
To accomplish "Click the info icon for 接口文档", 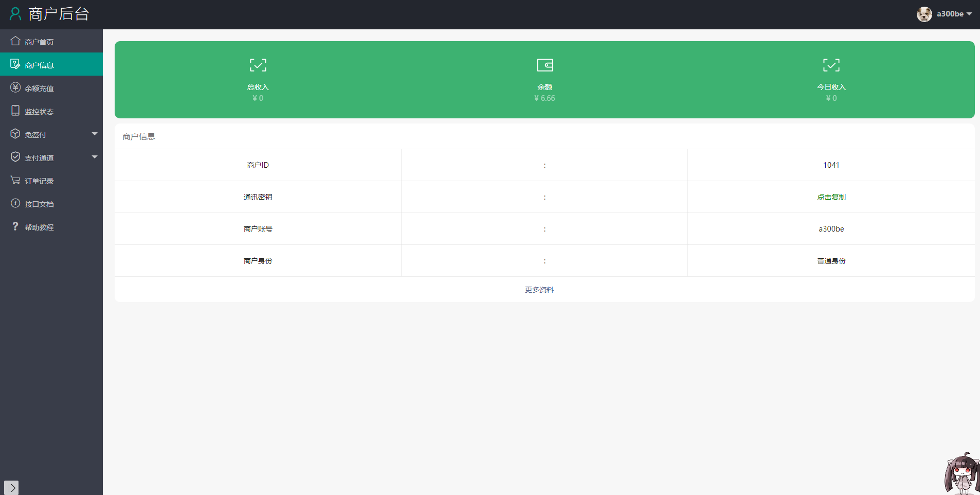I will [x=15, y=203].
